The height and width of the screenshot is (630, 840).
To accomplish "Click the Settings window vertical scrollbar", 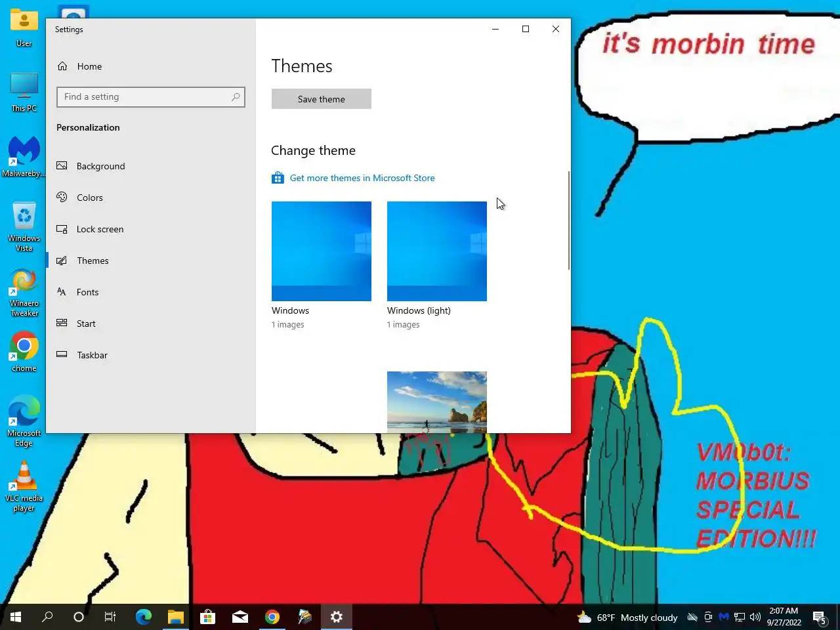I will 568,220.
